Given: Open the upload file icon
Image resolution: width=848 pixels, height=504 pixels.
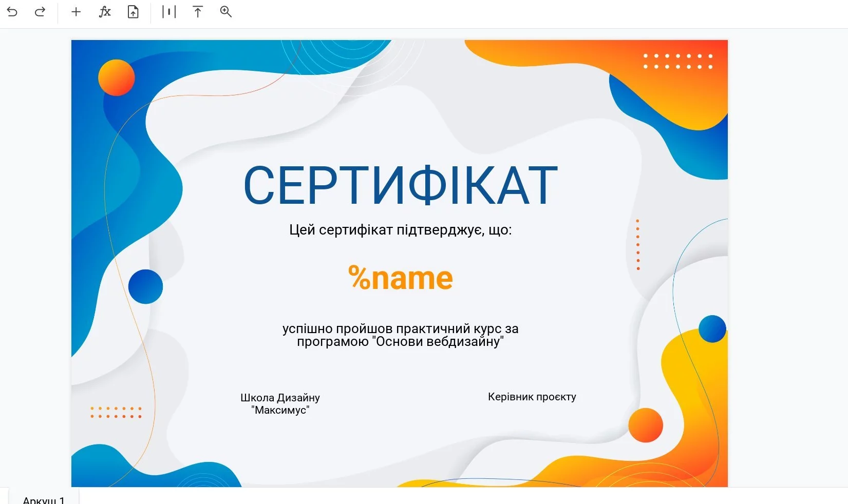Looking at the screenshot, I should (x=133, y=12).
